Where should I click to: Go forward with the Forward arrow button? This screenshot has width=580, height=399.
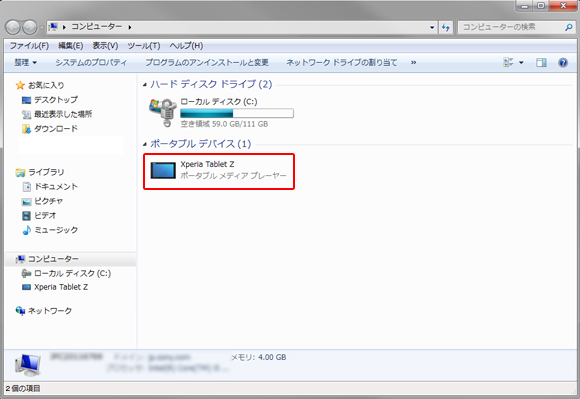30,27
